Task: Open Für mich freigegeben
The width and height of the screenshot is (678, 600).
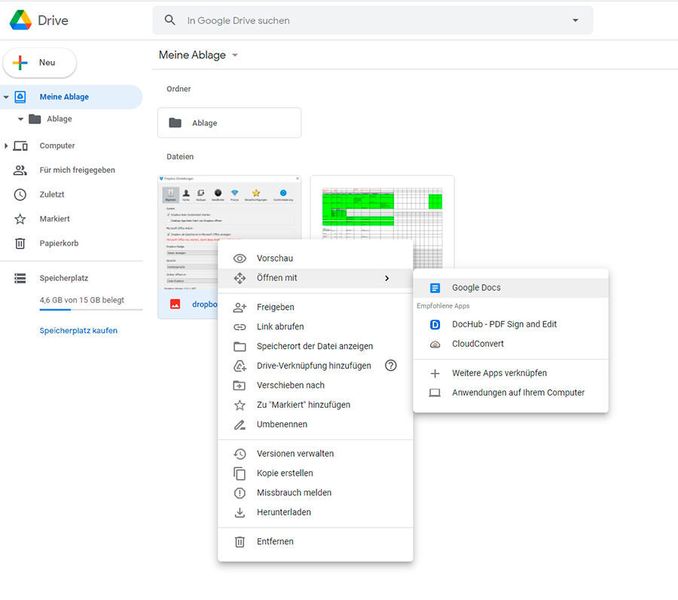Action: 77,170
